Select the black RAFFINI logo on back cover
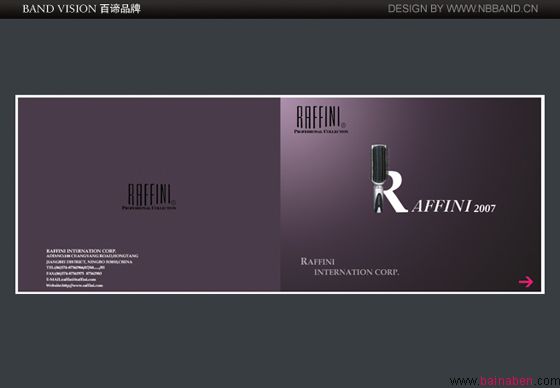This screenshot has width=560, height=388. click(150, 195)
